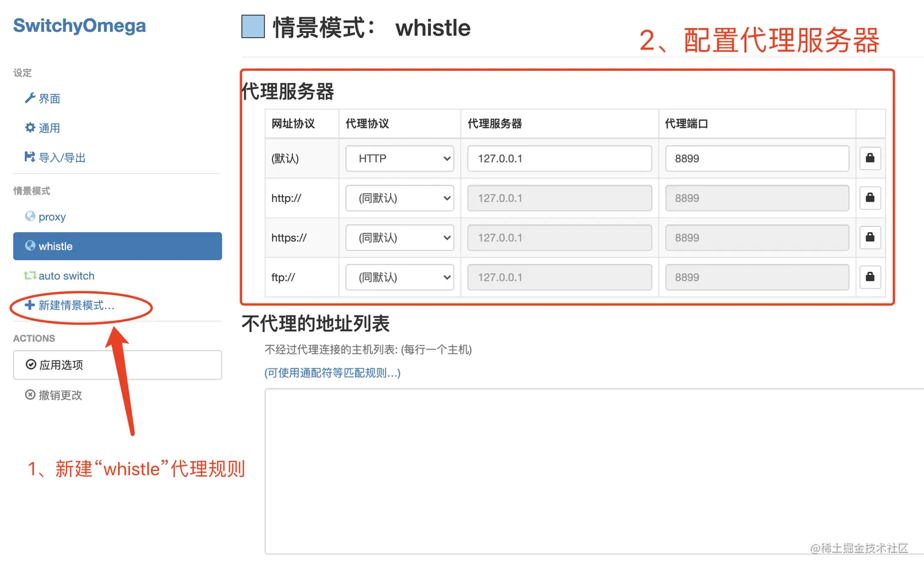Open the https:// row protocol dropdown

(400, 238)
